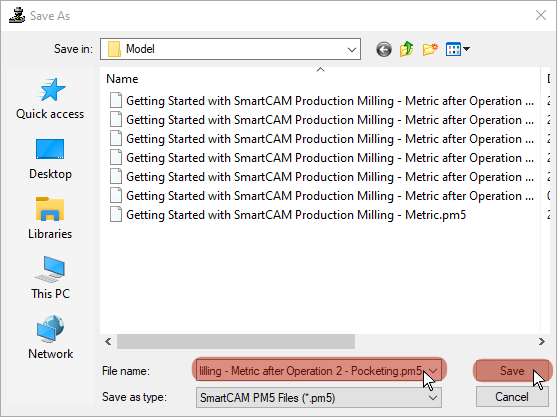Click the horizontal scrollbar thumb
This screenshot has height=417, width=557.
236,342
